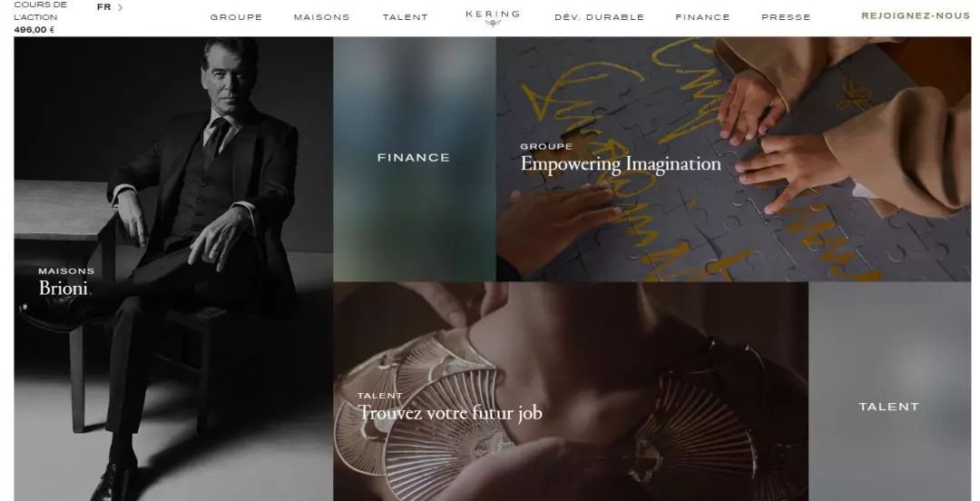Open the Empowering Imagination tile
The height and width of the screenshot is (501, 980).
[x=734, y=159]
